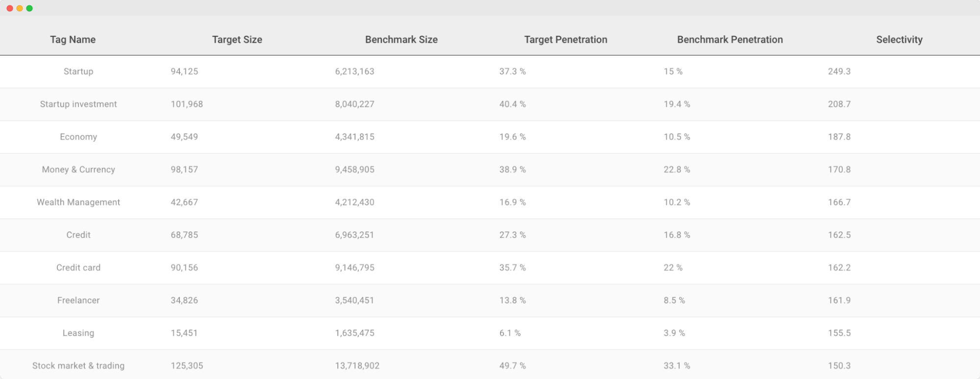This screenshot has width=980, height=379.
Task: Select target size value 90,156
Action: click(x=184, y=268)
